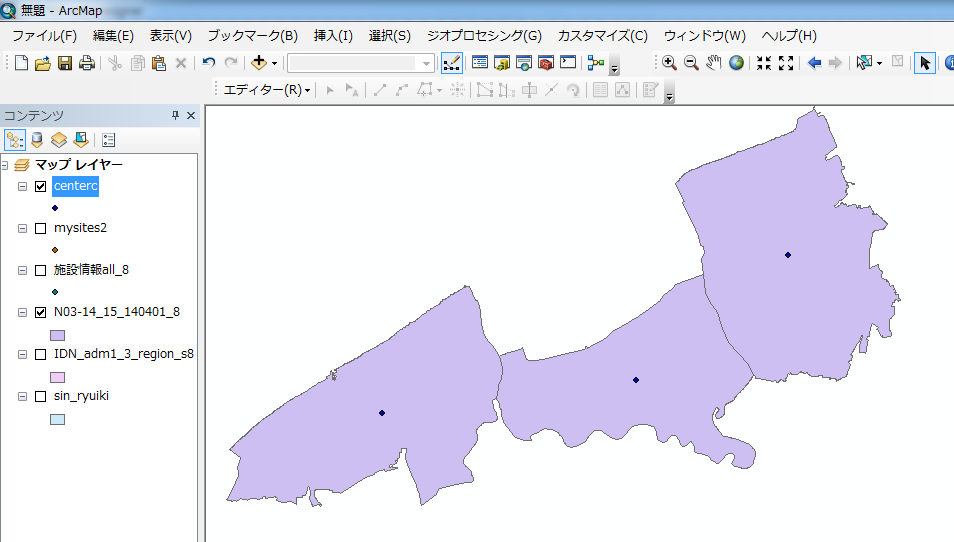Click the Full Extent globe icon
Screen dimensions: 954x542
[x=737, y=63]
